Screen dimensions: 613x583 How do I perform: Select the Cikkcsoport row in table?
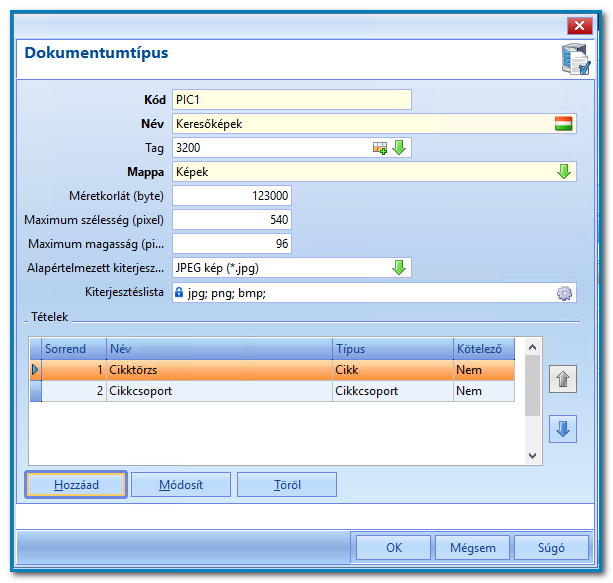[x=272, y=391]
